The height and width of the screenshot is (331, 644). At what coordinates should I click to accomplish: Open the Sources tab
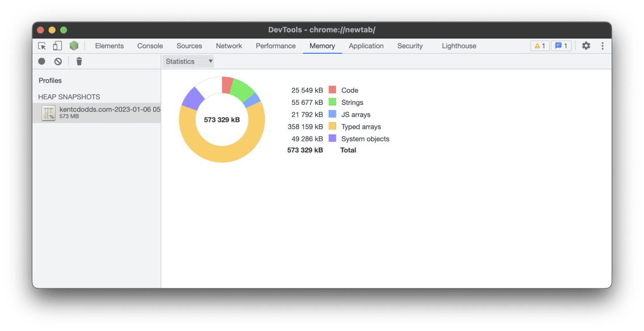click(x=190, y=46)
